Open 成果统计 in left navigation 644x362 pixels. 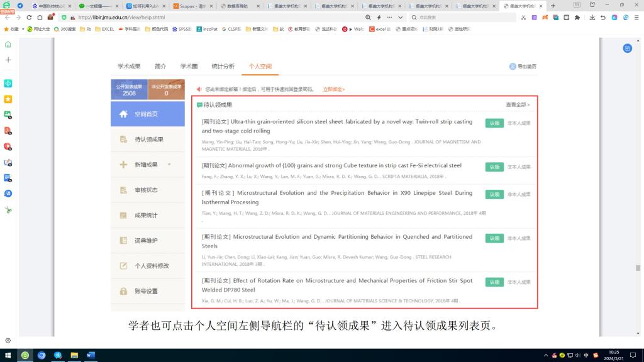point(148,216)
